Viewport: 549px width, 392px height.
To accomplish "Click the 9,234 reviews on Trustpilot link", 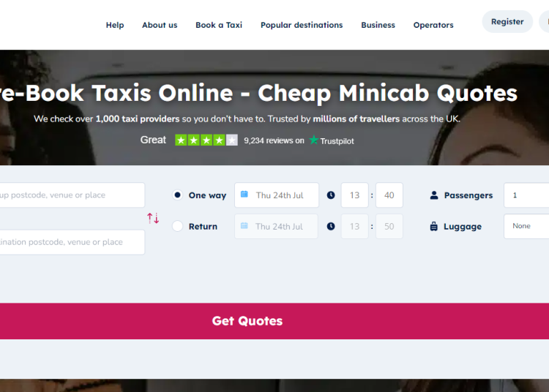I will pyautogui.click(x=299, y=140).
